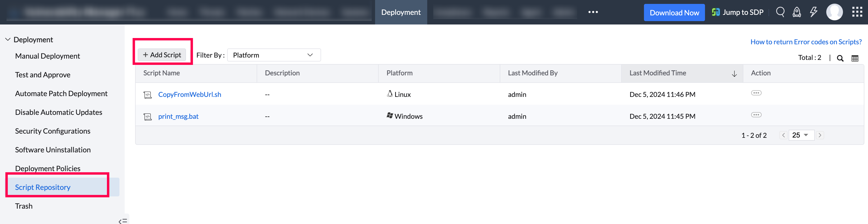Open Manual Deployment in sidebar
This screenshot has width=868, height=224.
[47, 56]
